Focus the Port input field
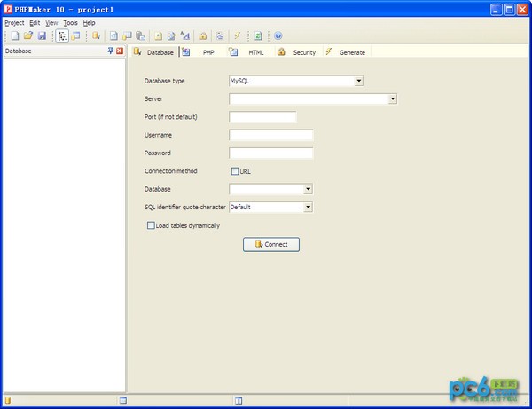This screenshot has height=409, width=532. point(263,117)
